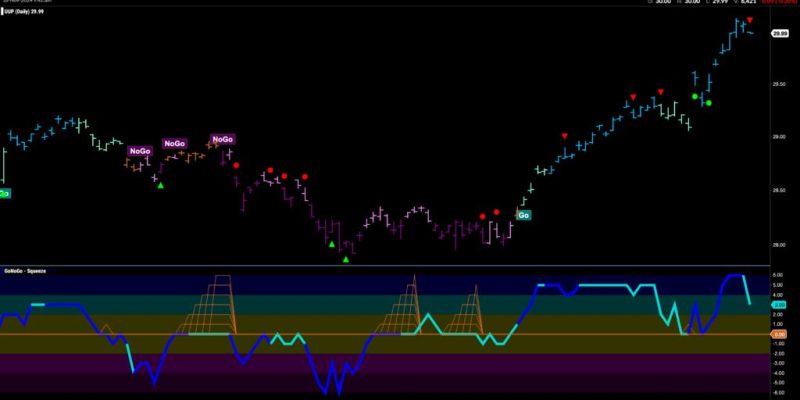Click the red price change value in header
Screen dimensions: 800x400
click(x=780, y=2)
